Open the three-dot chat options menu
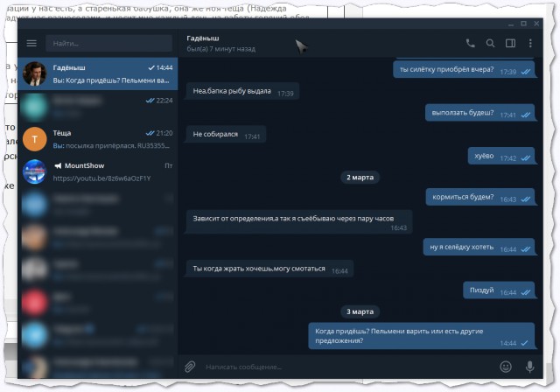This screenshot has width=560, height=392. pyautogui.click(x=530, y=44)
